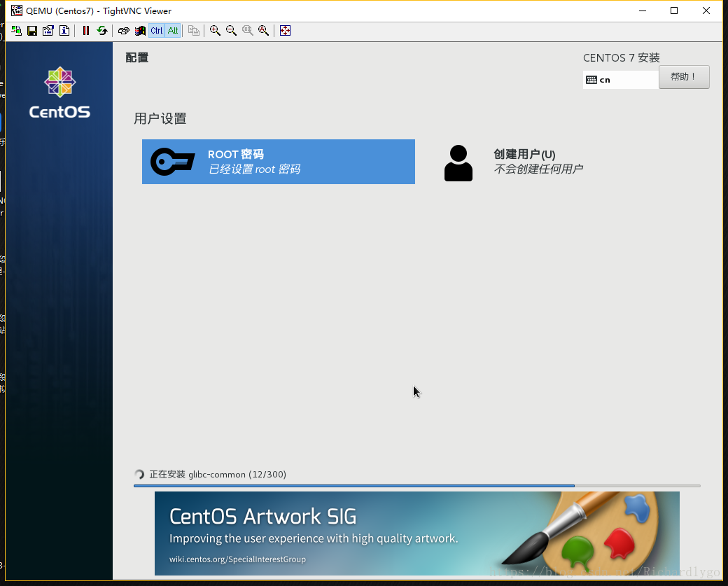Click the 配置 heading text
This screenshot has width=728, height=586.
click(137, 57)
